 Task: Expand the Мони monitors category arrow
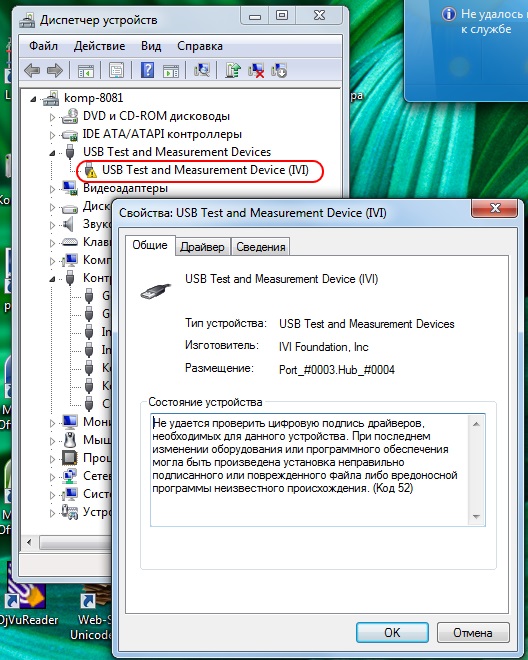(52, 423)
